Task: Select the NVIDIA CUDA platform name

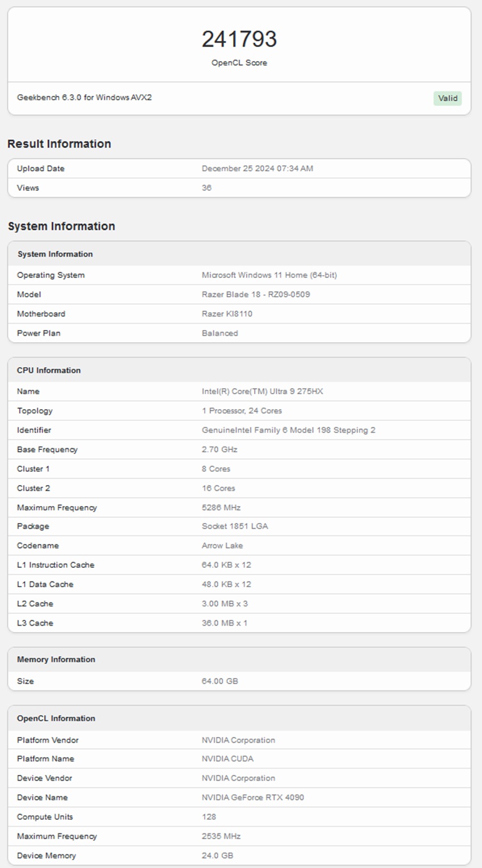Action: [x=227, y=759]
